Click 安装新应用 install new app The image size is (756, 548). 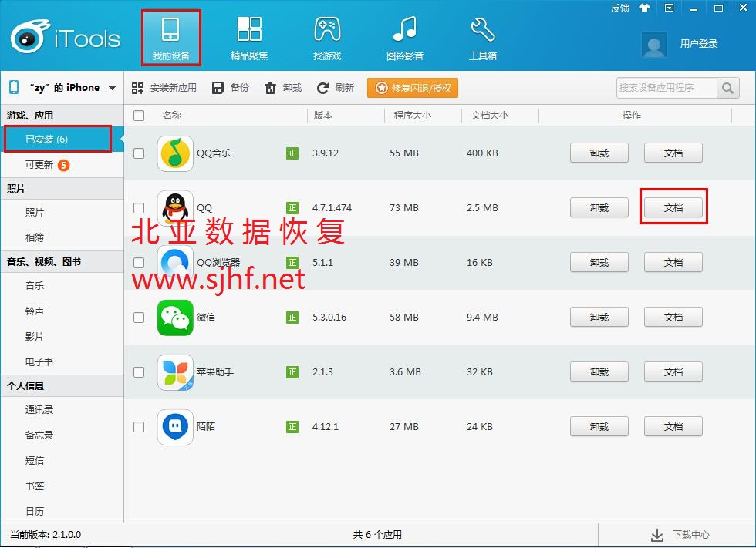pyautogui.click(x=164, y=88)
